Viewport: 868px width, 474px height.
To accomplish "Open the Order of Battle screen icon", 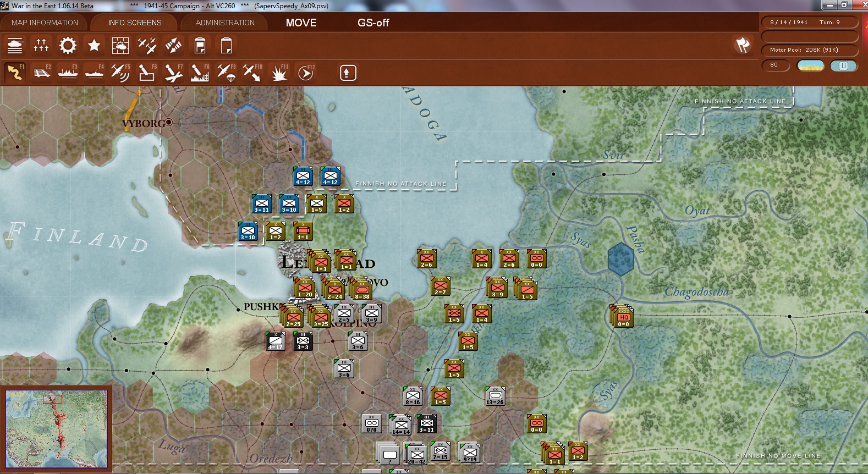I will point(15,45).
